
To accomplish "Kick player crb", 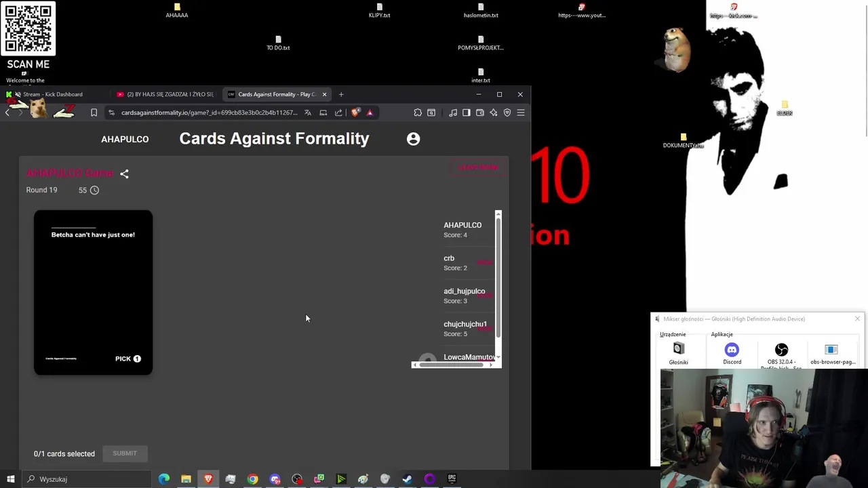I will pyautogui.click(x=484, y=263).
